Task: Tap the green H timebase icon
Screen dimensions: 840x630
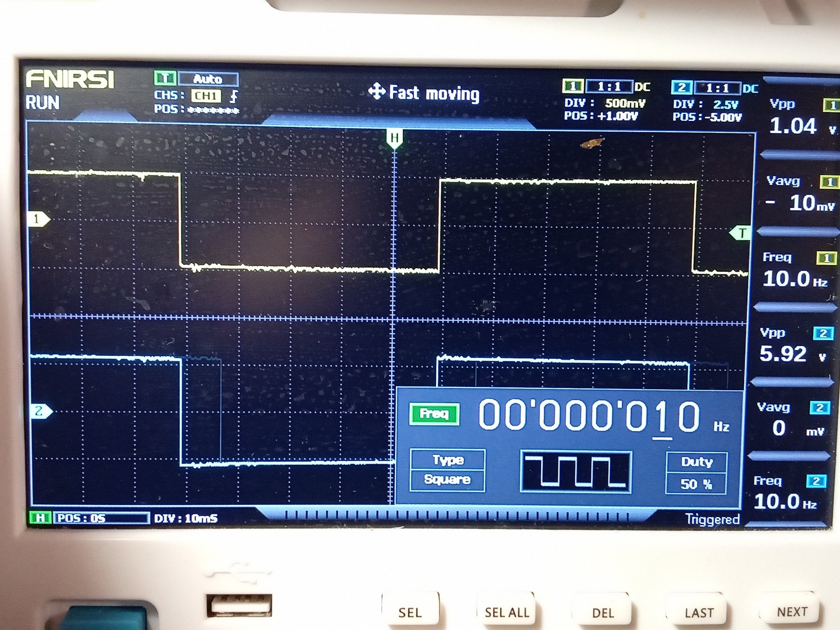Action: click(40, 517)
